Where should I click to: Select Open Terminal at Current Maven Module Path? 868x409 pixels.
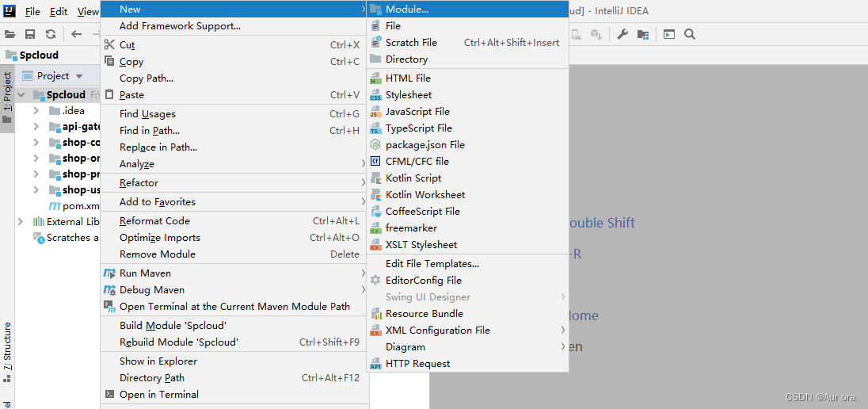(x=234, y=307)
